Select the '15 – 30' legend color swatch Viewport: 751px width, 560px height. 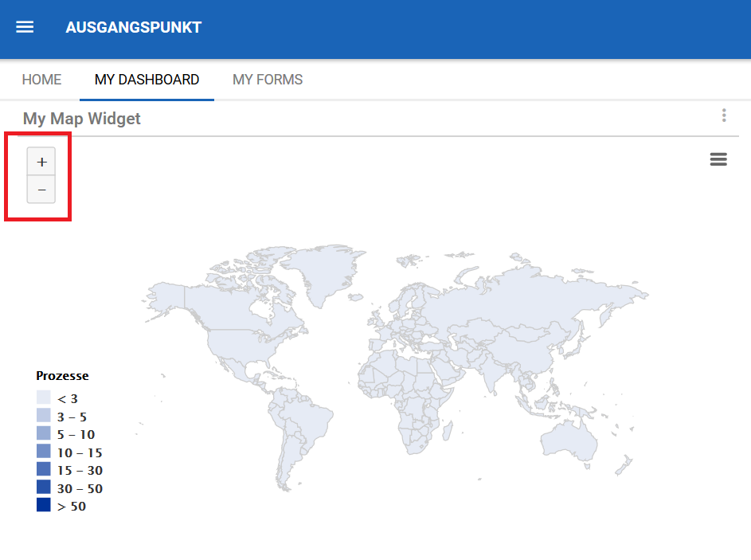tap(44, 470)
